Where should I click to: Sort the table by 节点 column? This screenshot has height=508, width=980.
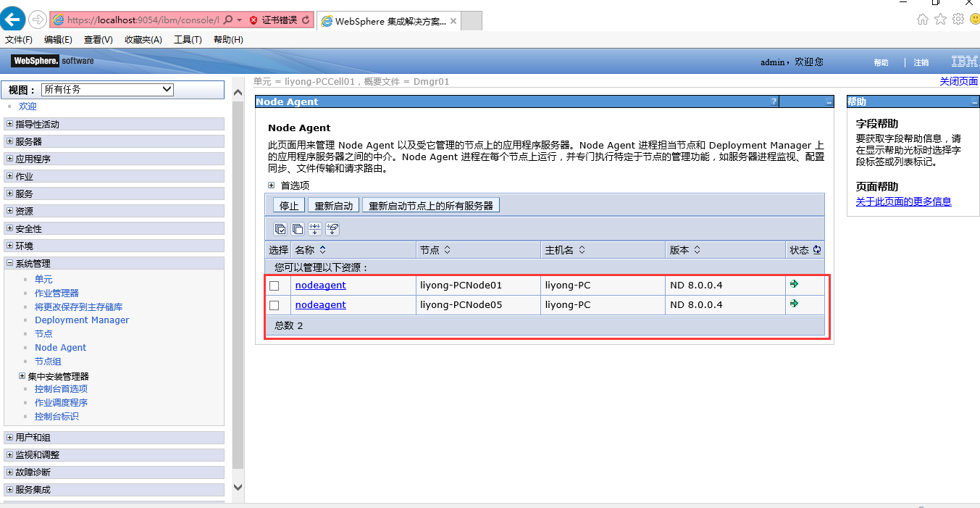(447, 250)
